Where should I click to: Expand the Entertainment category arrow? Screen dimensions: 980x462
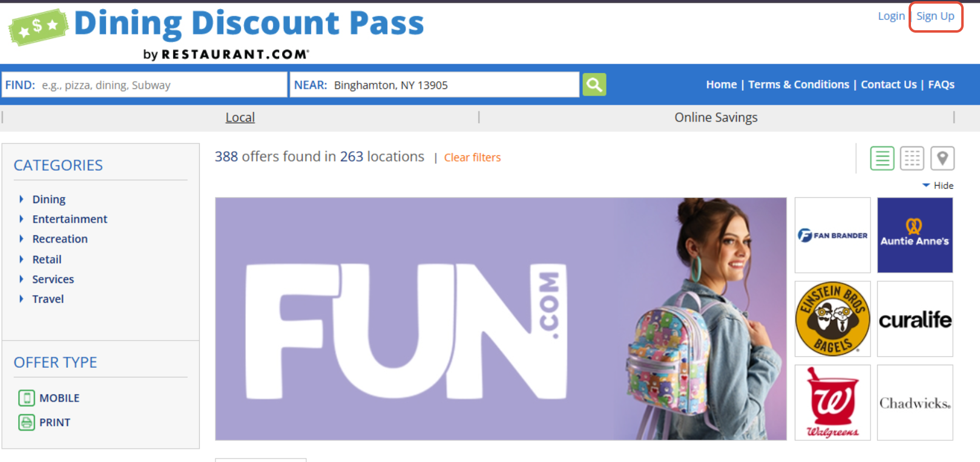[21, 219]
